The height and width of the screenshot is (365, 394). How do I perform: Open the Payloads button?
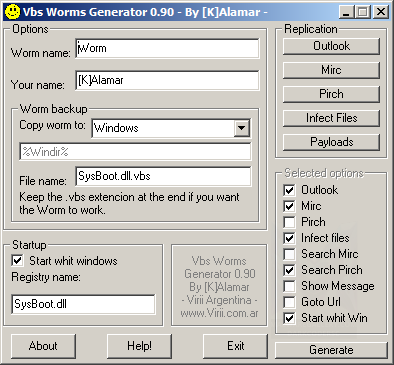tap(331, 142)
